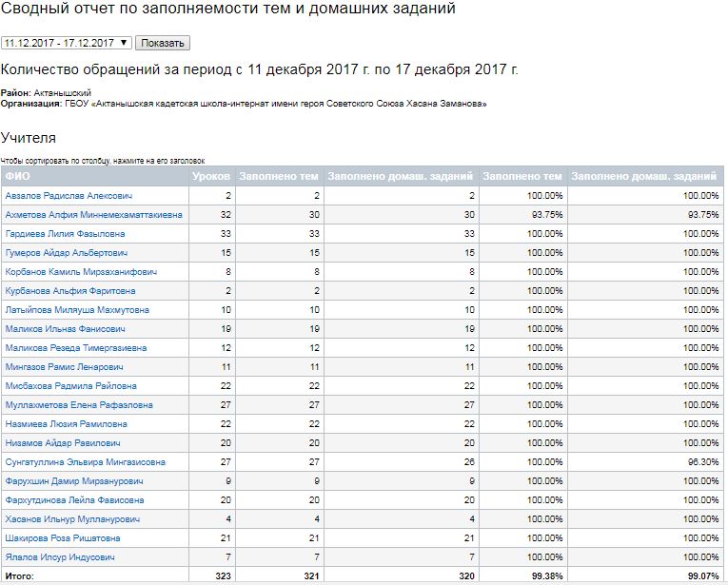Open Ялалов Илсур Индусович link
728x585 pixels.
[60, 556]
